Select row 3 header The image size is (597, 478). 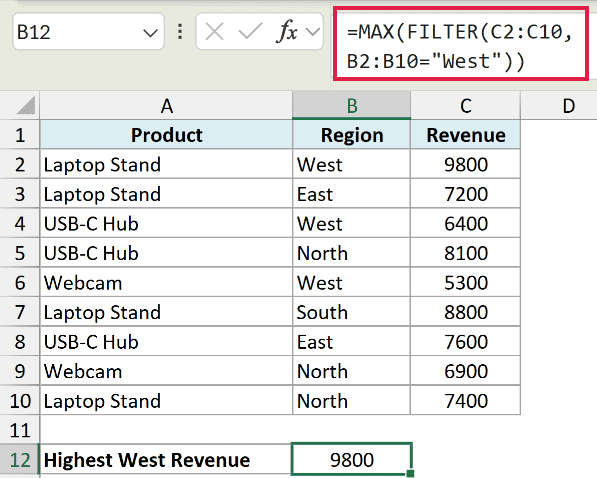pos(20,193)
